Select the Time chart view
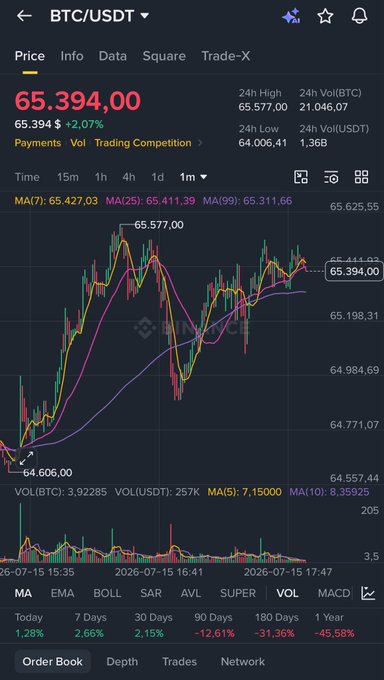Viewport: 384px width, 680px height. pyautogui.click(x=27, y=177)
